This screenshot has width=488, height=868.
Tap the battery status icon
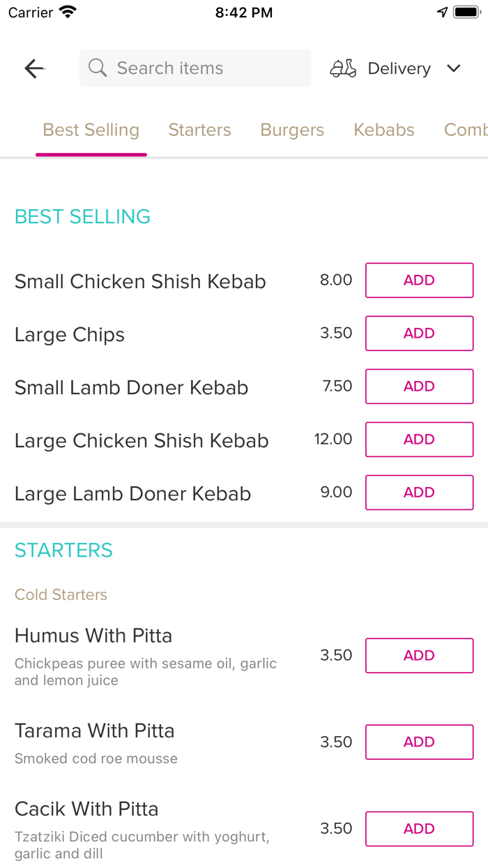pos(464,13)
